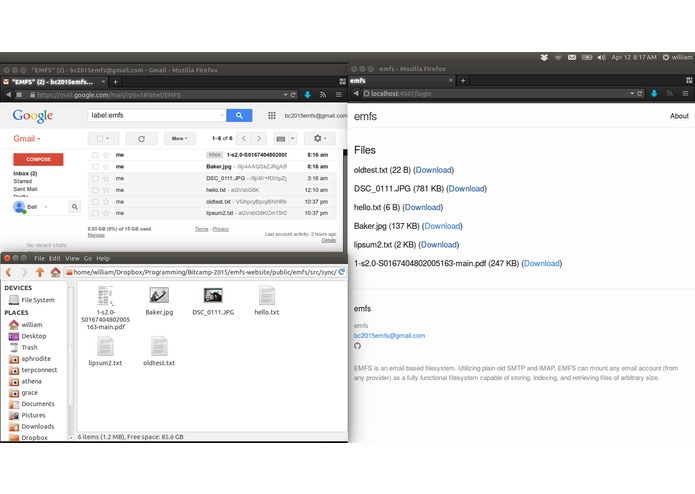Viewport: 695px width, 494px height.
Task: Star the hello.txt email
Action: pos(106,190)
